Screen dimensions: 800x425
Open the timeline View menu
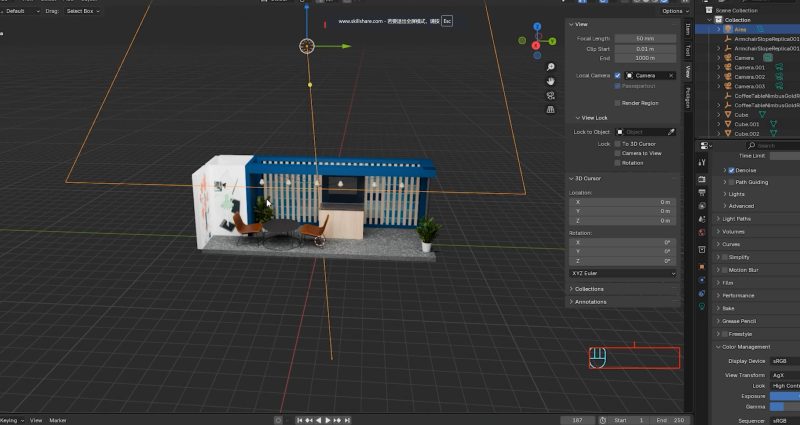pos(36,420)
